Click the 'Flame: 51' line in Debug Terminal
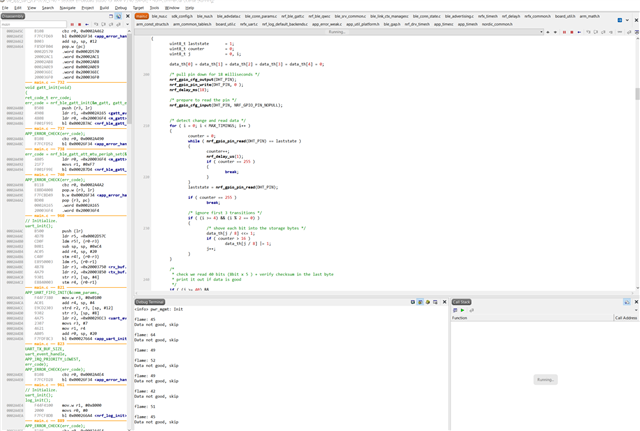The width and height of the screenshot is (640, 431). [145, 407]
